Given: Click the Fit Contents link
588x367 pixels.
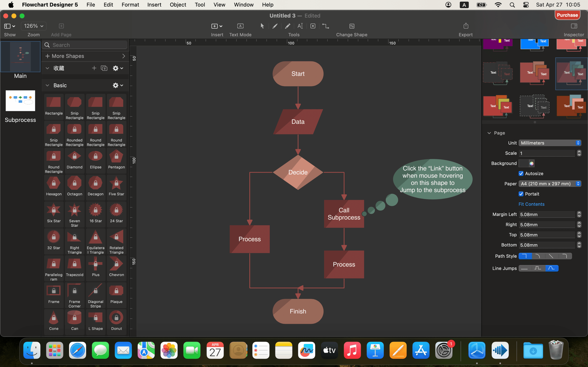Looking at the screenshot, I should click(x=531, y=204).
